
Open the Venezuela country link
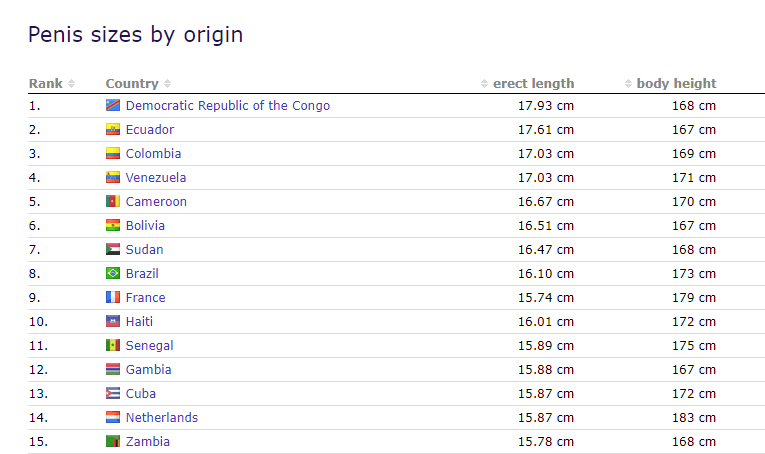pyautogui.click(x=156, y=178)
